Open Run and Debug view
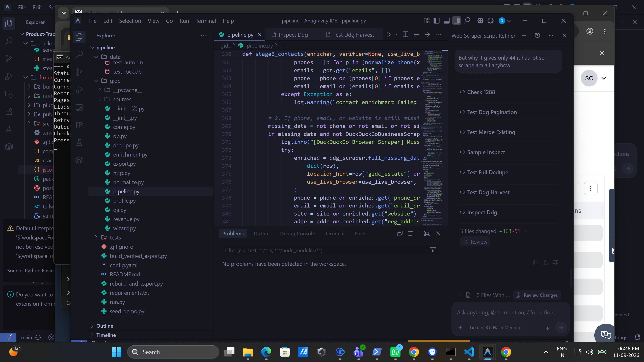The image size is (644, 362). [79, 90]
